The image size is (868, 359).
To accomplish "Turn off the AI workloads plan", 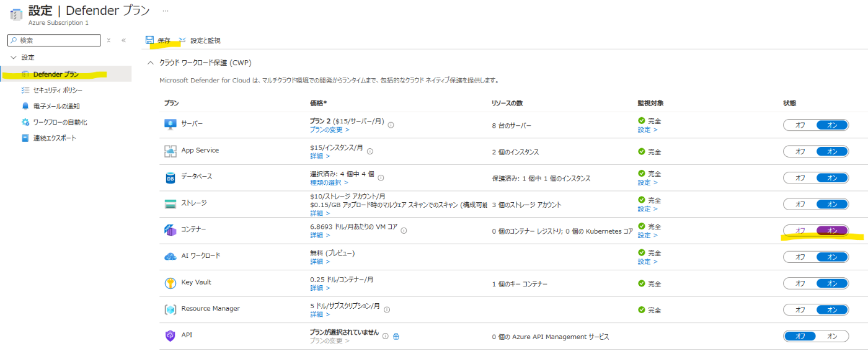I will (x=800, y=257).
